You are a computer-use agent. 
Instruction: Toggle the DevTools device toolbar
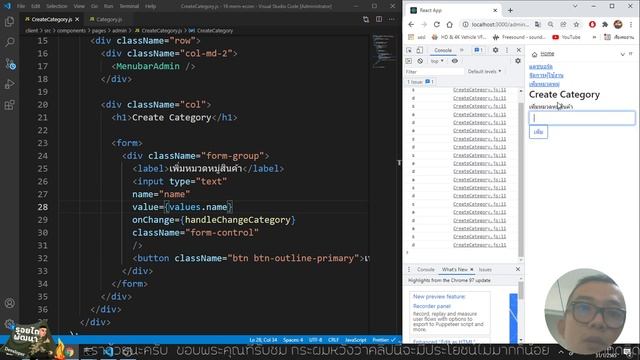(x=420, y=50)
